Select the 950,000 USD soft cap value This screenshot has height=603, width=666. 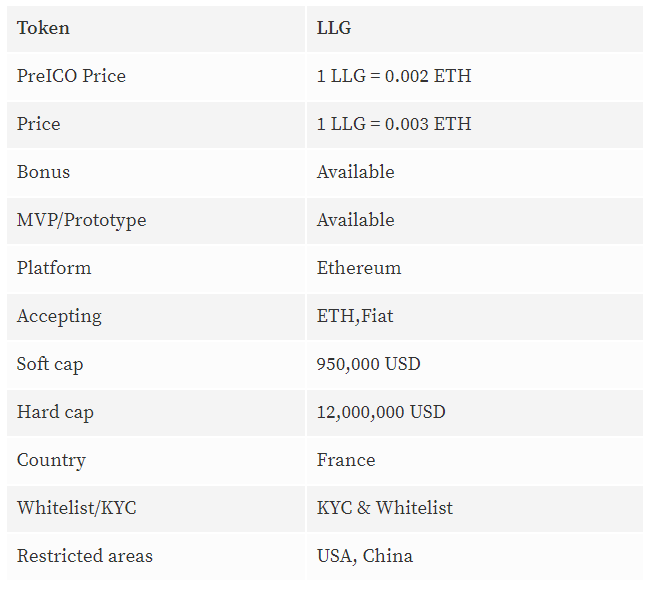pyautogui.click(x=369, y=364)
